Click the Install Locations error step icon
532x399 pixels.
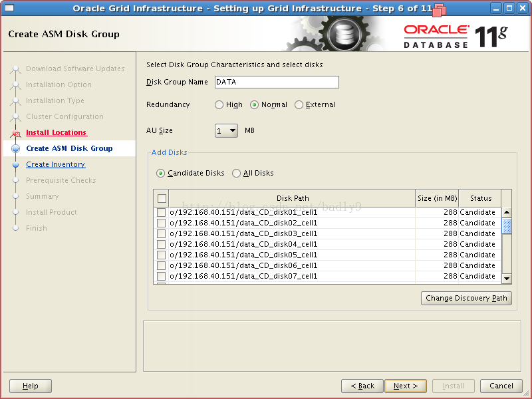click(15, 134)
